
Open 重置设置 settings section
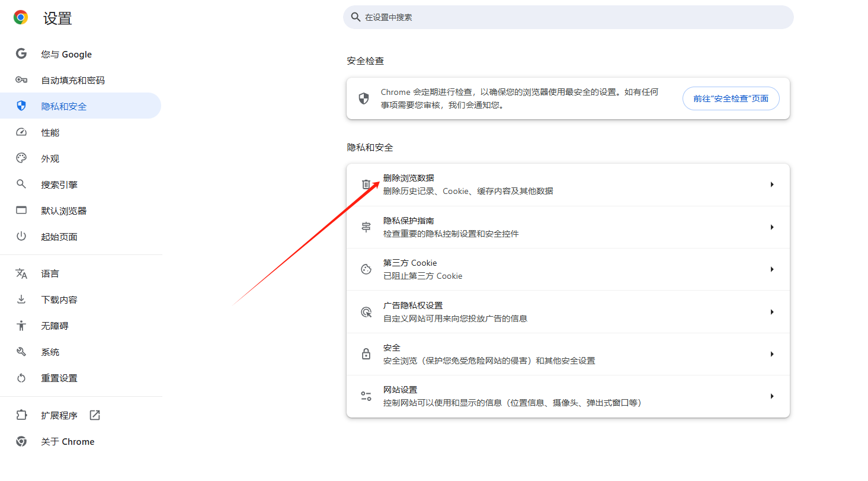tap(81, 378)
